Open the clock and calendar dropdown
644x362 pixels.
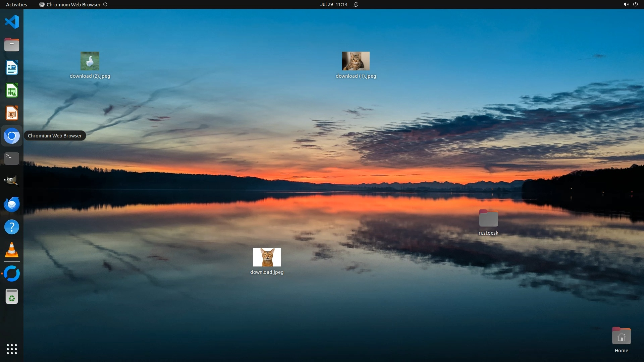pos(334,4)
